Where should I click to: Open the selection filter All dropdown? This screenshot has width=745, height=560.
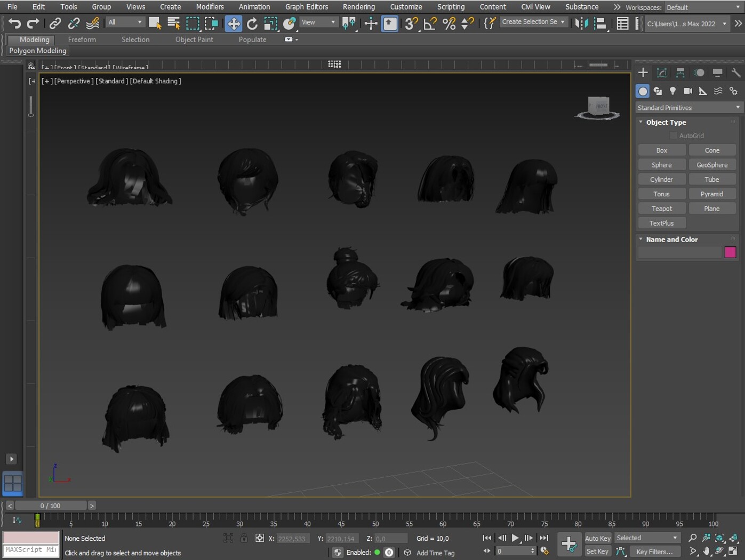pyautogui.click(x=125, y=22)
